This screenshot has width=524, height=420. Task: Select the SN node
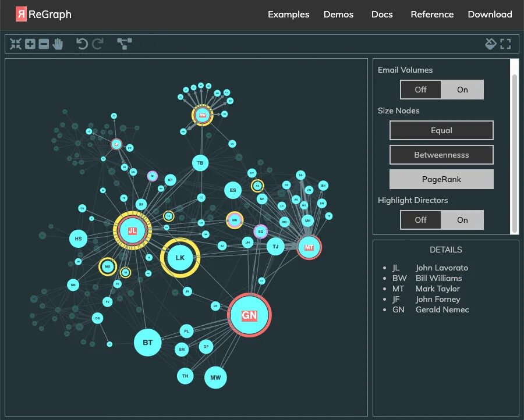click(73, 285)
